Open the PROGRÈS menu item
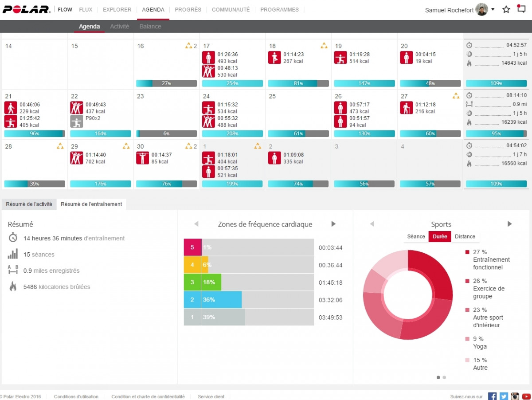This screenshot has width=532, height=400. pyautogui.click(x=188, y=10)
